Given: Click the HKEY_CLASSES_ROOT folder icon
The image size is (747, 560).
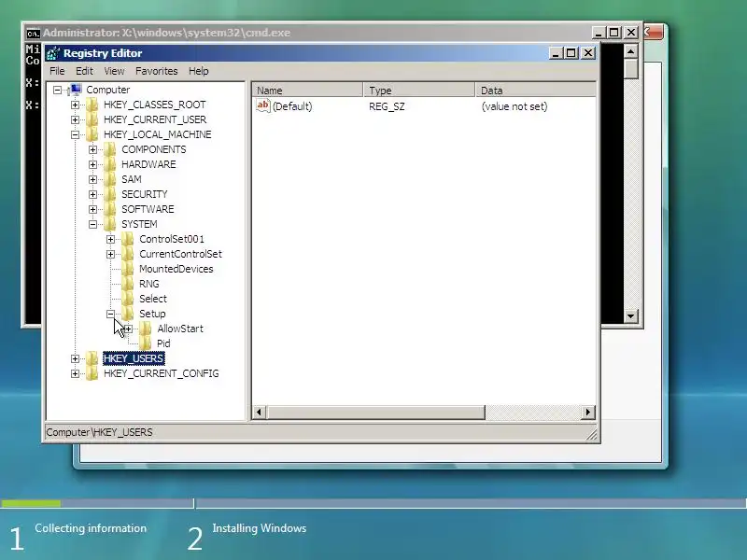Looking at the screenshot, I should point(92,105).
